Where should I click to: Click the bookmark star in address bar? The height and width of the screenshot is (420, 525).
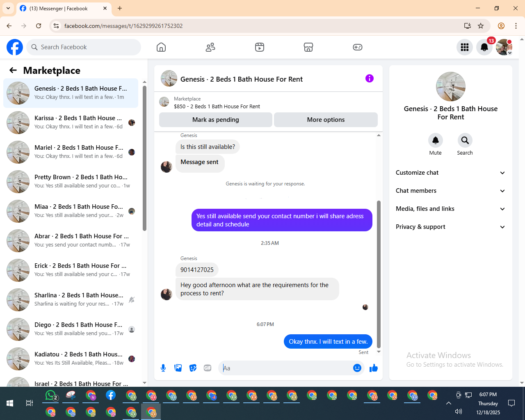point(481,26)
